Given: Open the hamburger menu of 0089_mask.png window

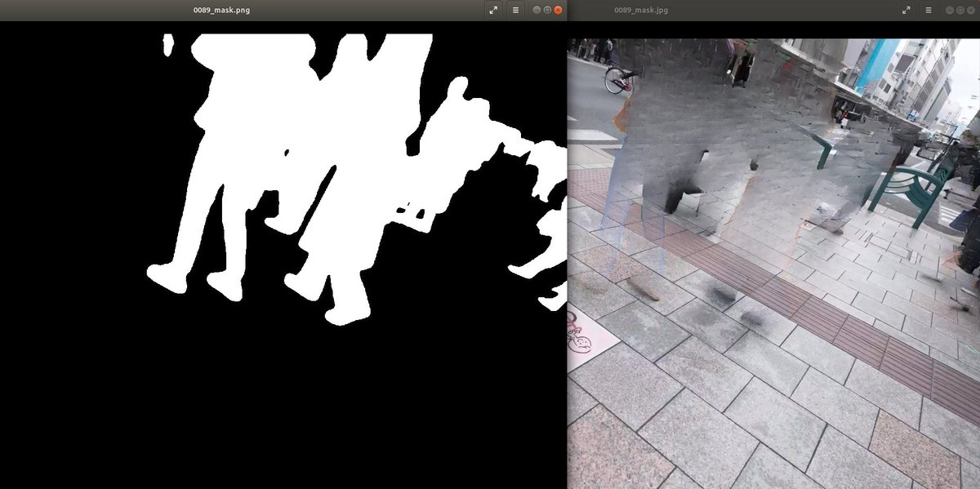Looking at the screenshot, I should coord(515,10).
